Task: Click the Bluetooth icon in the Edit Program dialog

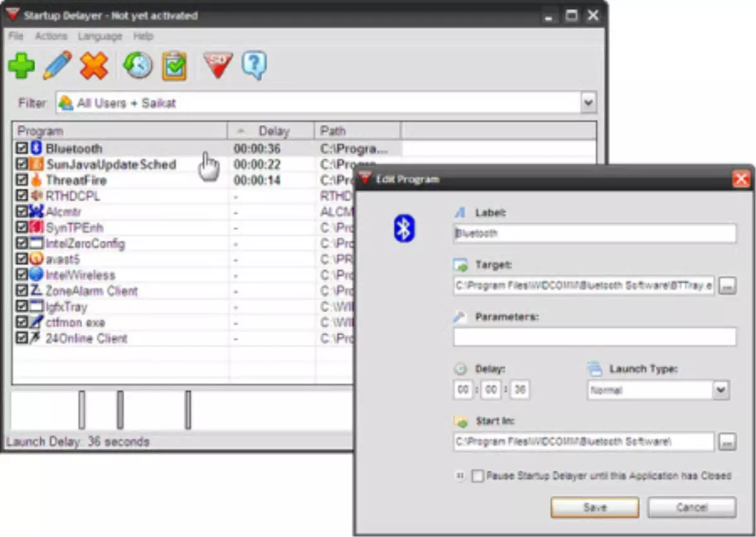Action: click(x=403, y=229)
